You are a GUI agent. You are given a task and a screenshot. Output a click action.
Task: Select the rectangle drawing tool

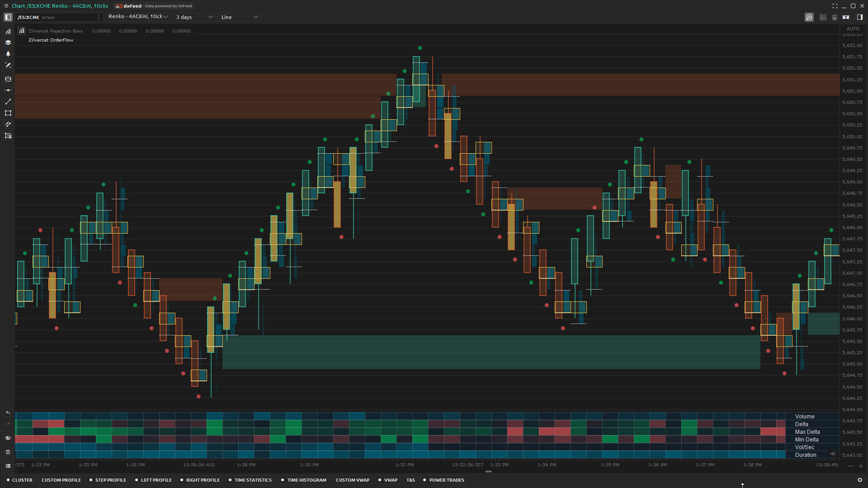8,113
